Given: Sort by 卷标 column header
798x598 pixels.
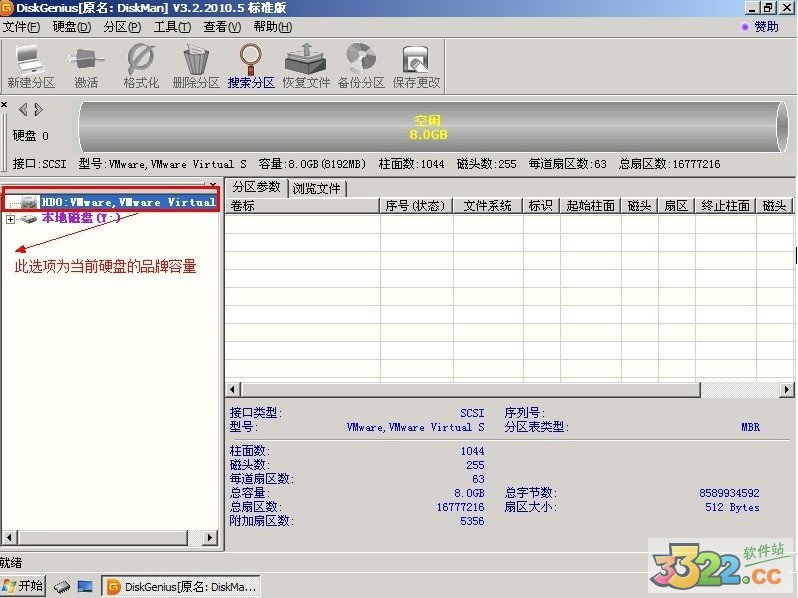Looking at the screenshot, I should [303, 206].
